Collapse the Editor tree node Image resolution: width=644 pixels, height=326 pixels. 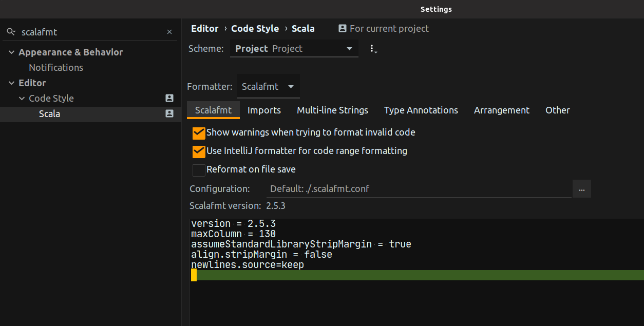point(12,83)
